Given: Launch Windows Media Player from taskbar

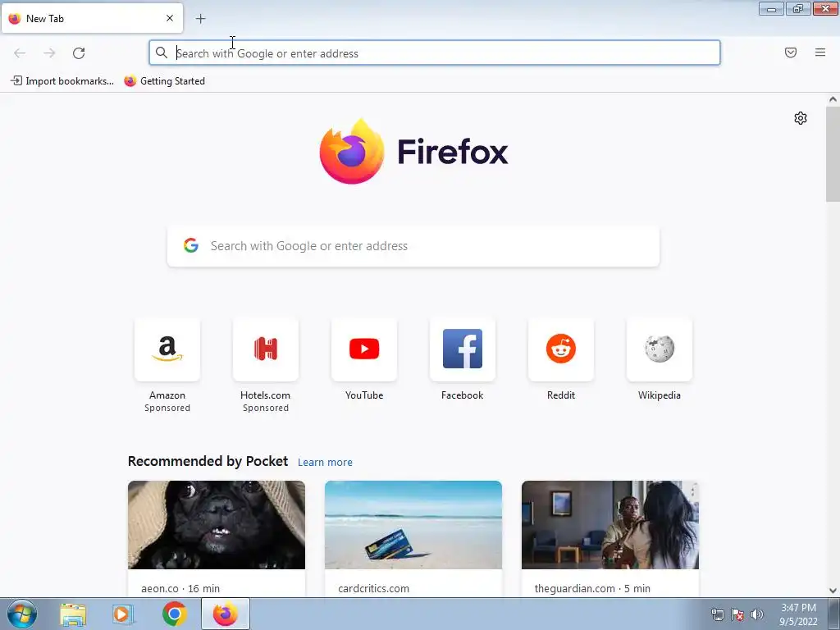Looking at the screenshot, I should (123, 614).
